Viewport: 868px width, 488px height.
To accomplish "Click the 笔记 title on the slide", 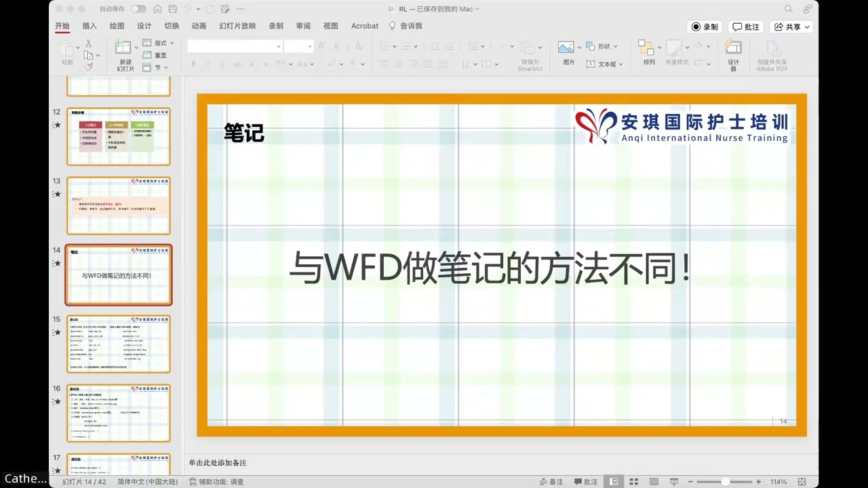I will point(244,133).
